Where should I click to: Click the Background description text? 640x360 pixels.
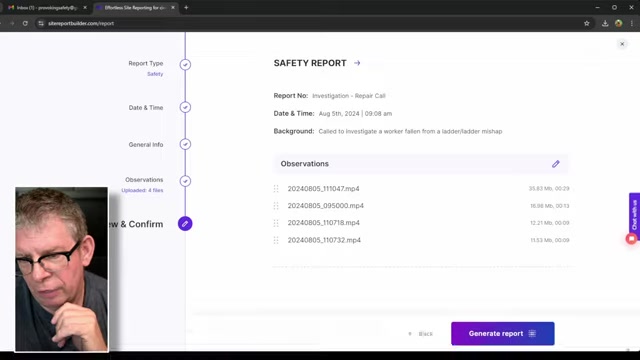pyautogui.click(x=410, y=131)
